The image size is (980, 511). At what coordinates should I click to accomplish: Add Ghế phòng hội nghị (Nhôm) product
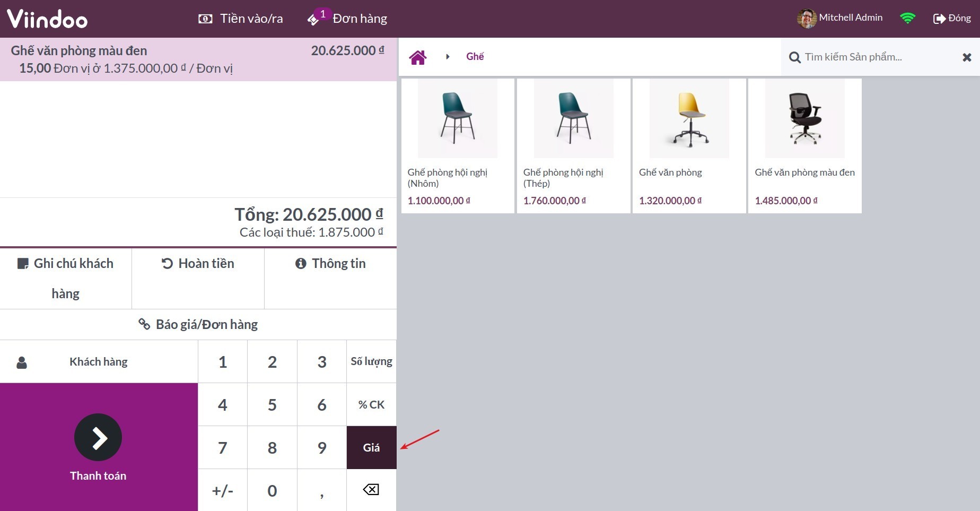pos(458,146)
